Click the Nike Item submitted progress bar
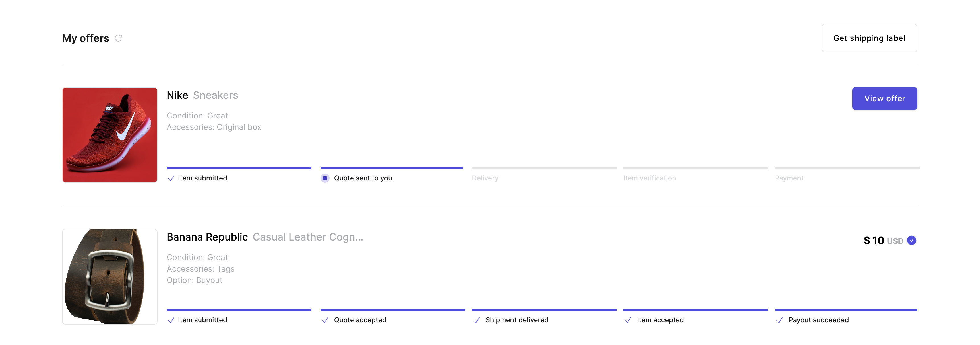 click(x=239, y=168)
